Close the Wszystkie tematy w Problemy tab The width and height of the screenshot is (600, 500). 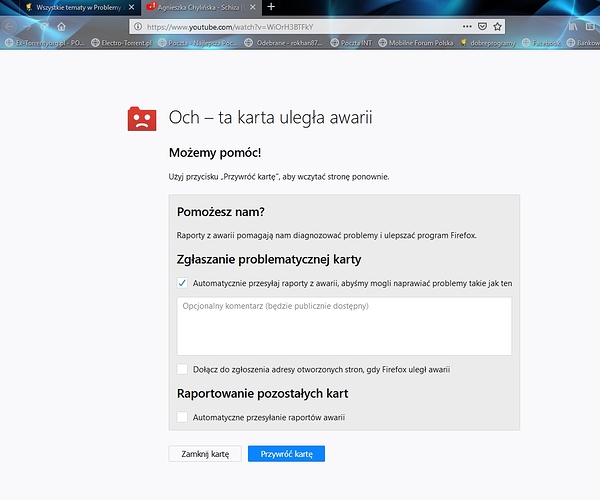point(131,7)
